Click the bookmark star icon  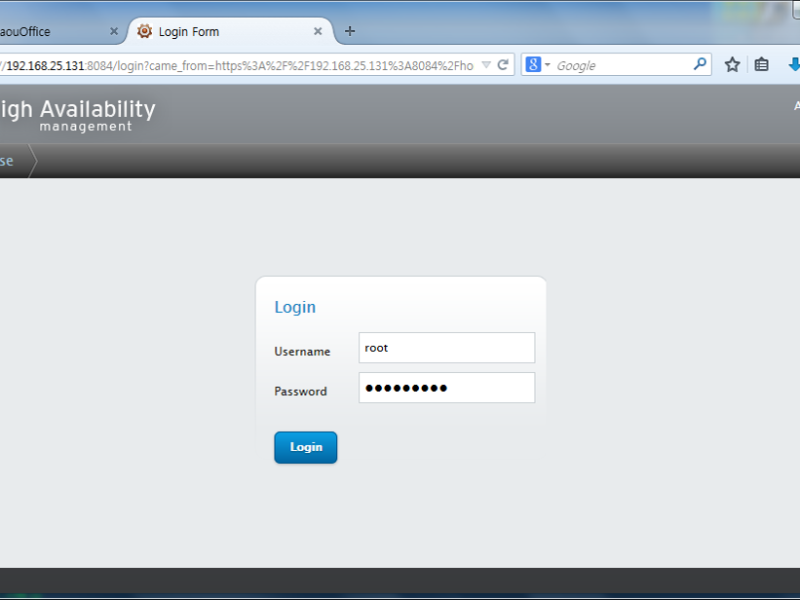[x=732, y=65]
